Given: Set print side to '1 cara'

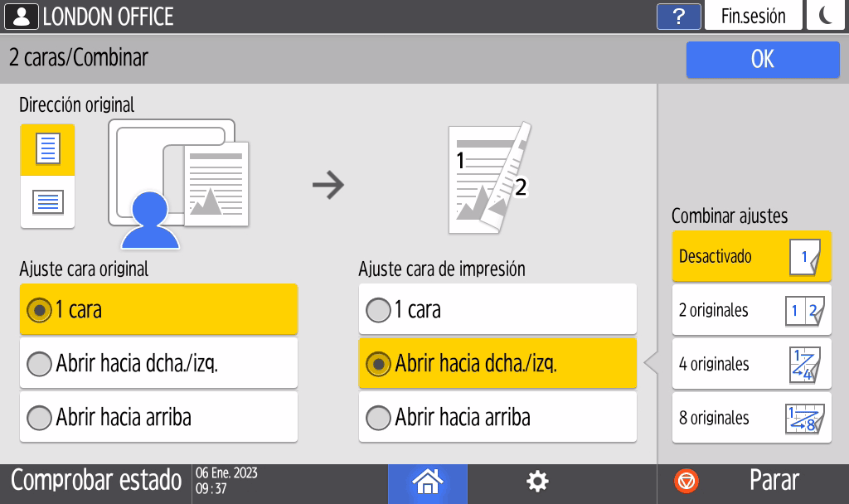Looking at the screenshot, I should click(497, 310).
